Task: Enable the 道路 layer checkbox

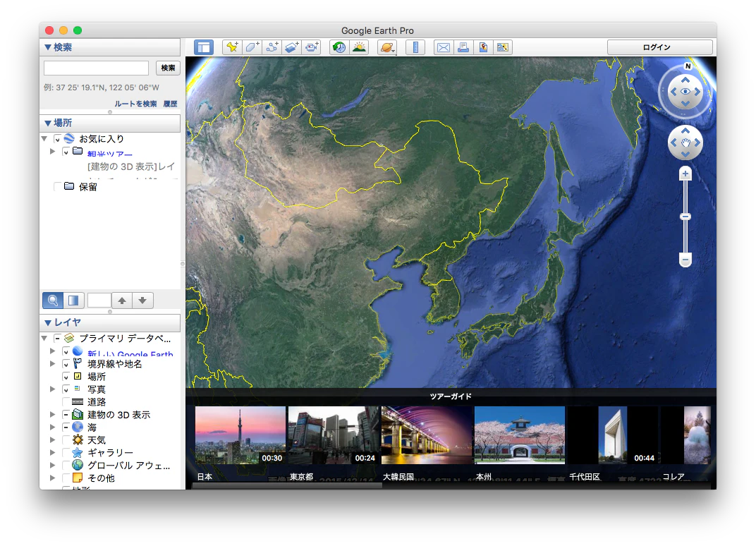Action: pos(66,402)
